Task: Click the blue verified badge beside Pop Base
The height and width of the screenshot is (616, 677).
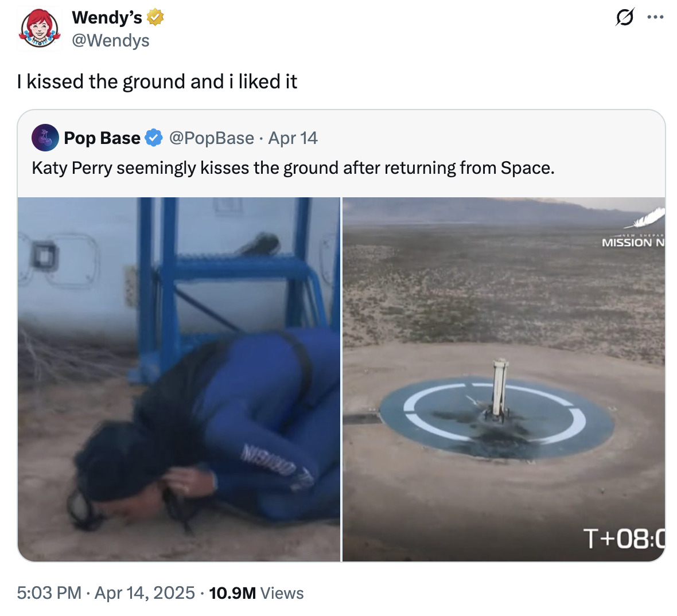Action: click(154, 138)
